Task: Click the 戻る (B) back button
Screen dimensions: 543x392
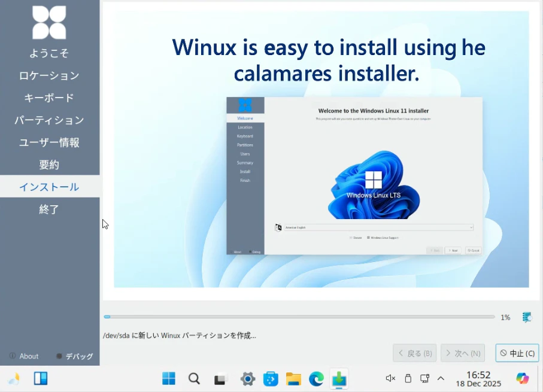Action: point(414,353)
